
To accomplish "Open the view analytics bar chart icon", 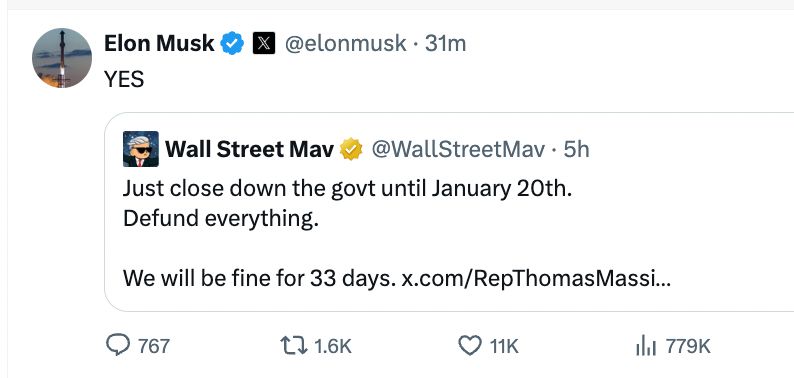I will (x=646, y=347).
